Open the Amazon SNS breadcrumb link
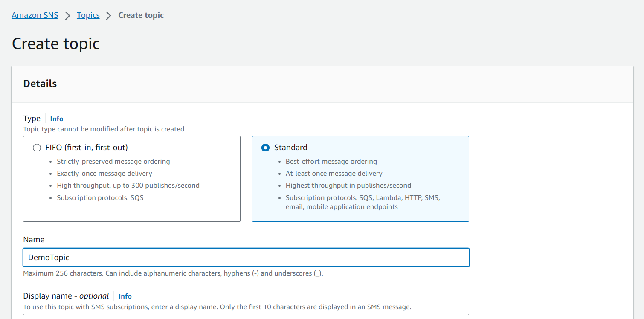Viewport: 644px width, 319px height. 35,15
